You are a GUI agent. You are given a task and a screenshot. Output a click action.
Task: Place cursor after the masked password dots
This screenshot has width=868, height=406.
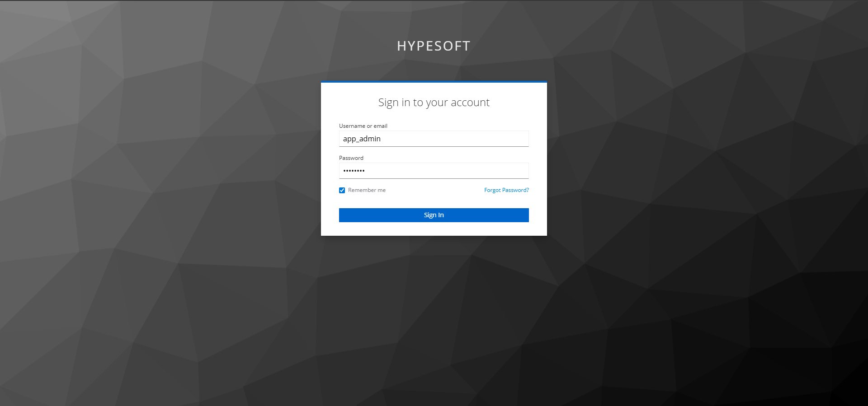point(366,171)
